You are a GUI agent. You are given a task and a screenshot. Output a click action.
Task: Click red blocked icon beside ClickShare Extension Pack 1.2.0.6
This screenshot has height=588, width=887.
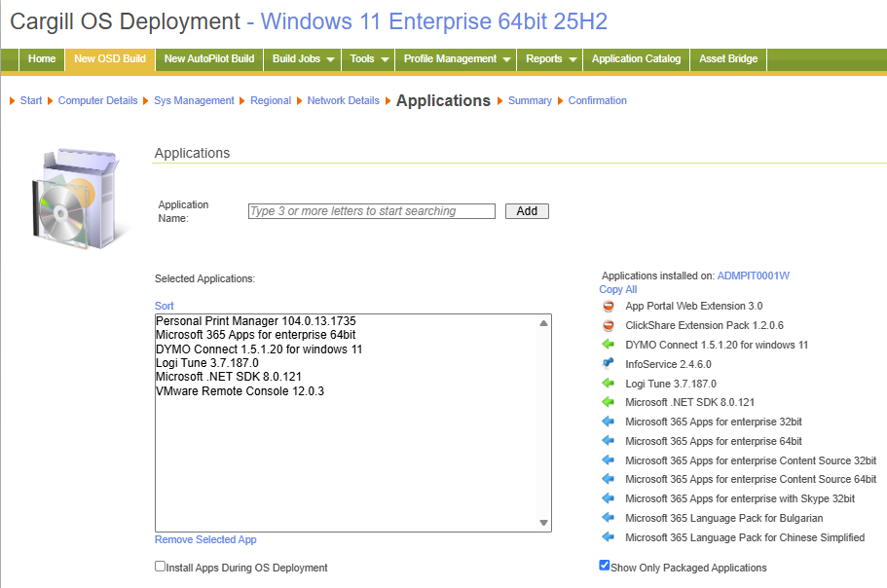609,325
